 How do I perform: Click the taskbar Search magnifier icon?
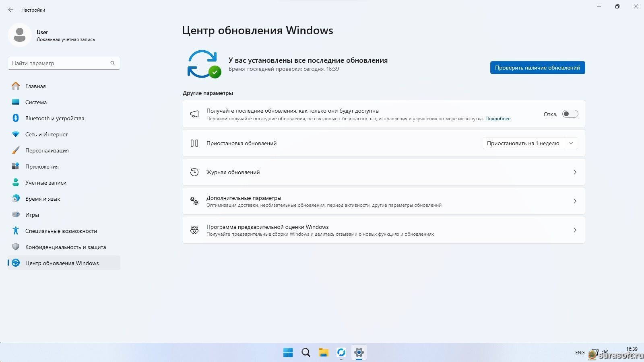pyautogui.click(x=306, y=353)
